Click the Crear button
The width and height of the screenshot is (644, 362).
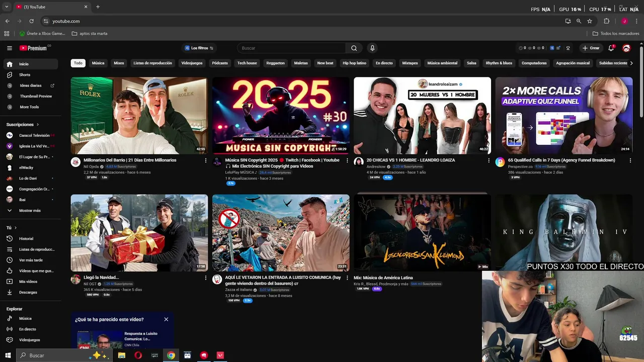[x=591, y=48]
